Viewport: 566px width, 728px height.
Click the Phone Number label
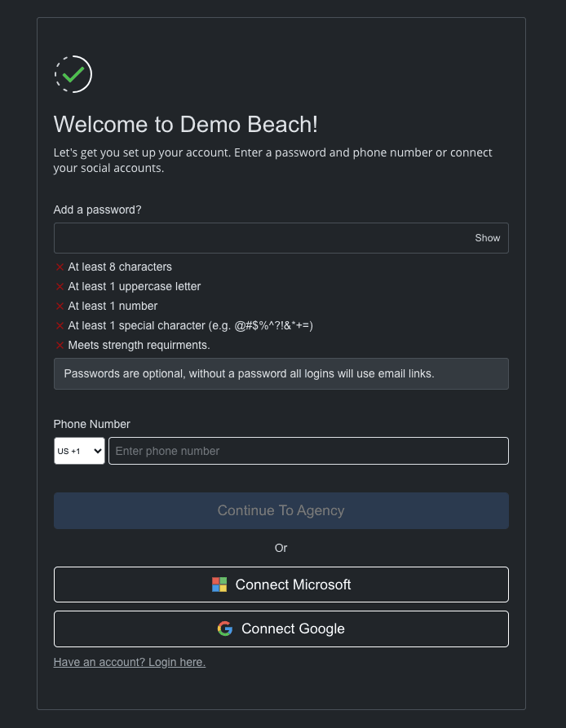tap(92, 425)
